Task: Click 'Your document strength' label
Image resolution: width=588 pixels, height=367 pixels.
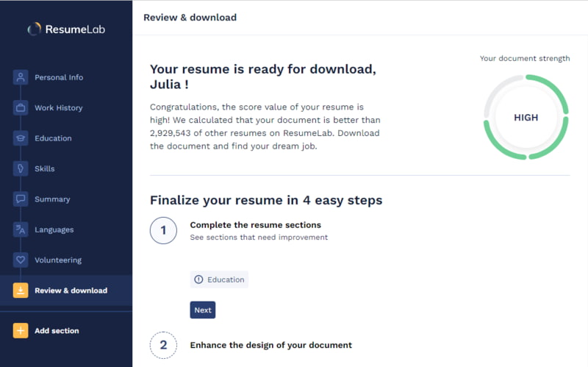Action: click(x=525, y=58)
